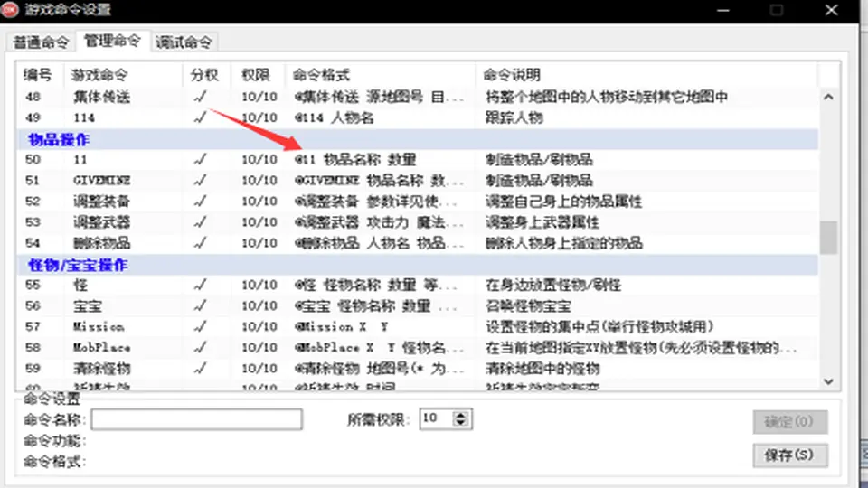Select the 调整武器 command row

[418, 222]
